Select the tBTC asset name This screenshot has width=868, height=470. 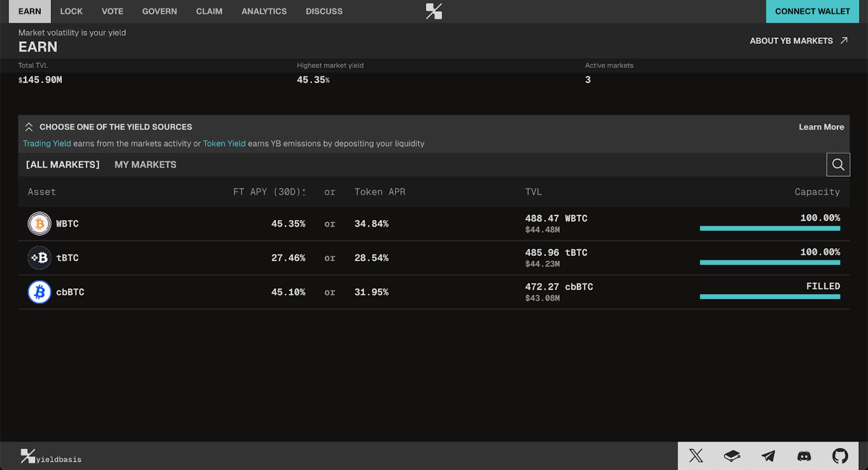click(67, 258)
